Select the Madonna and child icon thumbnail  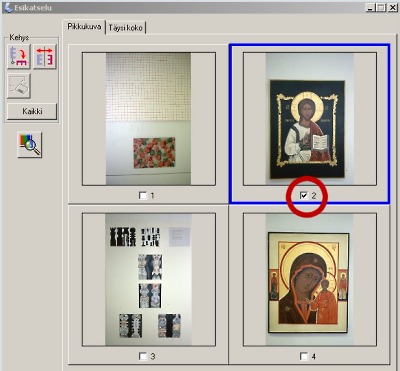click(x=310, y=280)
